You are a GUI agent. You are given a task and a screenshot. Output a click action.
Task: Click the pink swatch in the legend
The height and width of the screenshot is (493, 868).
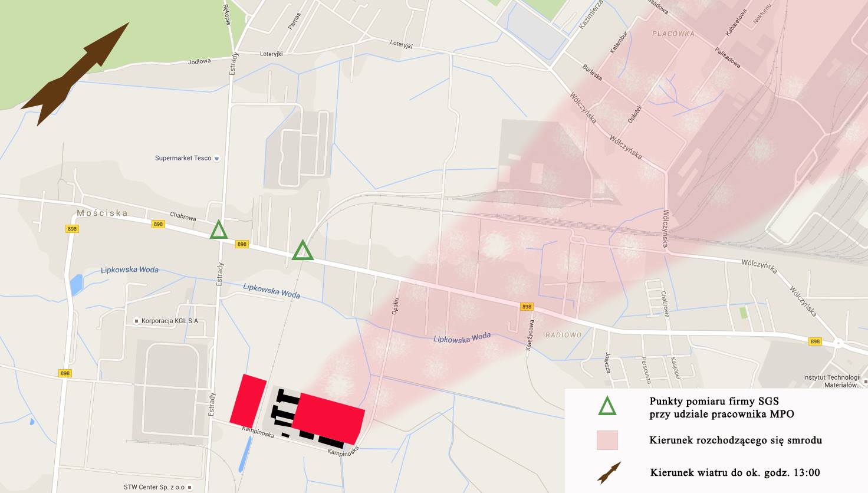coord(607,440)
